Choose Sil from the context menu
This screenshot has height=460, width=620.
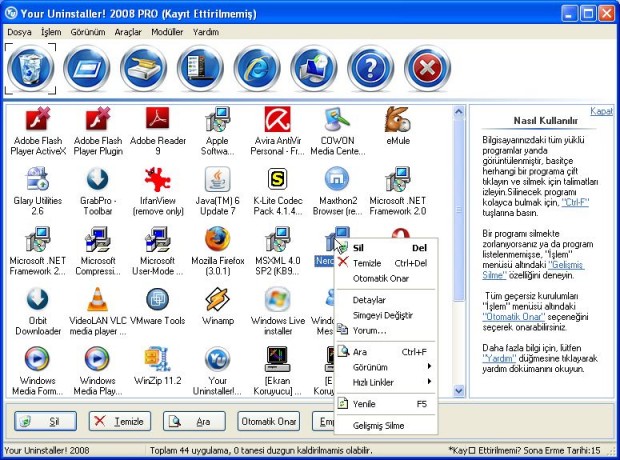click(386, 248)
